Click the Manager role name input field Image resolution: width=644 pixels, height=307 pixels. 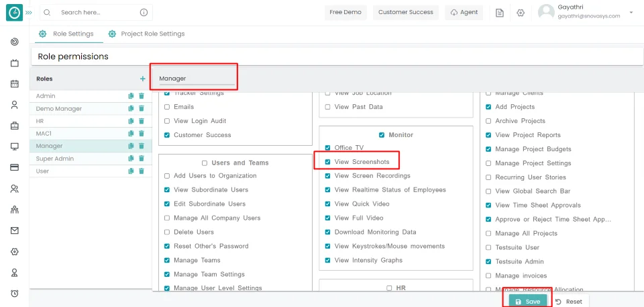(195, 79)
